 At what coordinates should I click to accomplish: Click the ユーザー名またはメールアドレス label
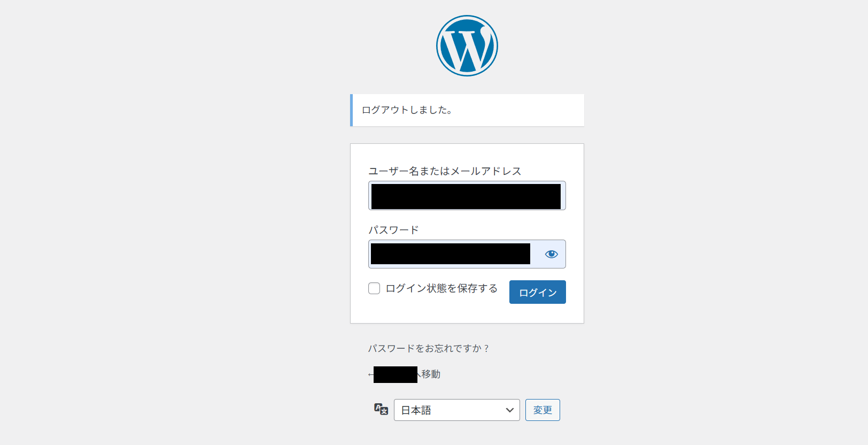(x=445, y=171)
